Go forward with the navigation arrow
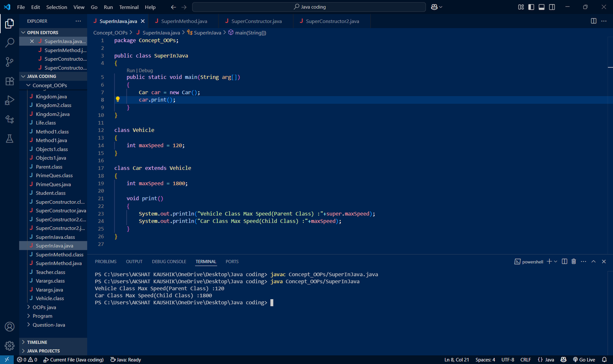Screen dimensions: 613x364 184,7
